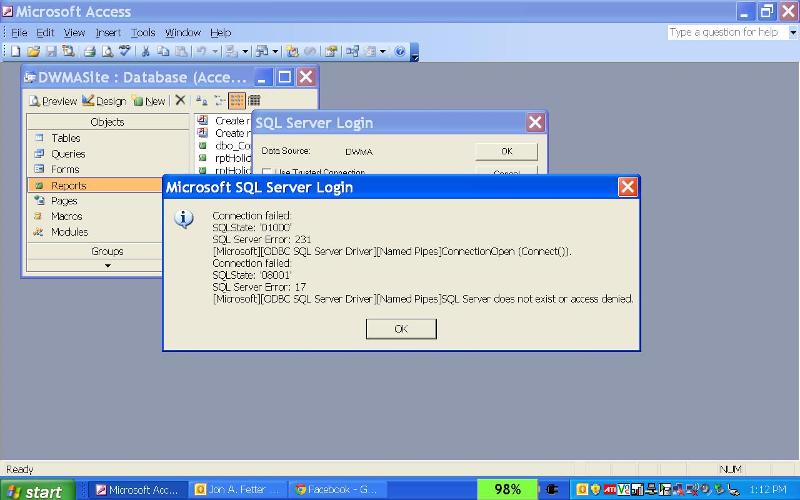Click Preview in the database window toolbar
800x500 pixels.
pyautogui.click(x=53, y=101)
